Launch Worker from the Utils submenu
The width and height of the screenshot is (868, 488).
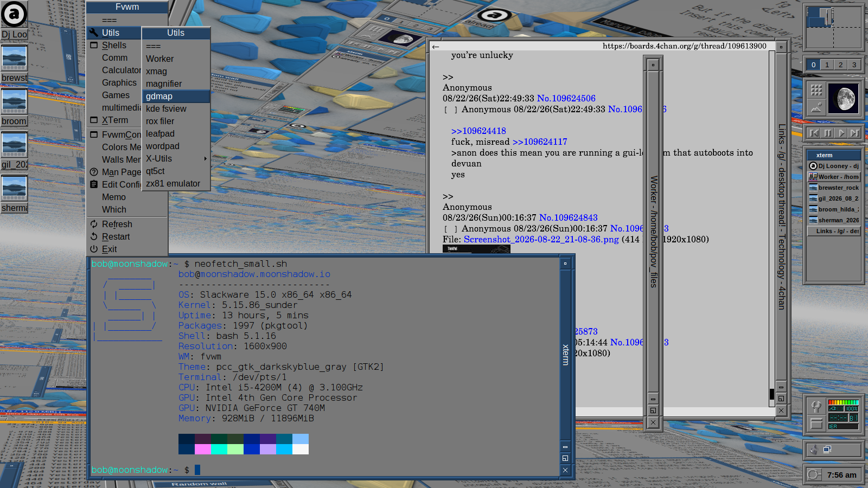coord(176,59)
